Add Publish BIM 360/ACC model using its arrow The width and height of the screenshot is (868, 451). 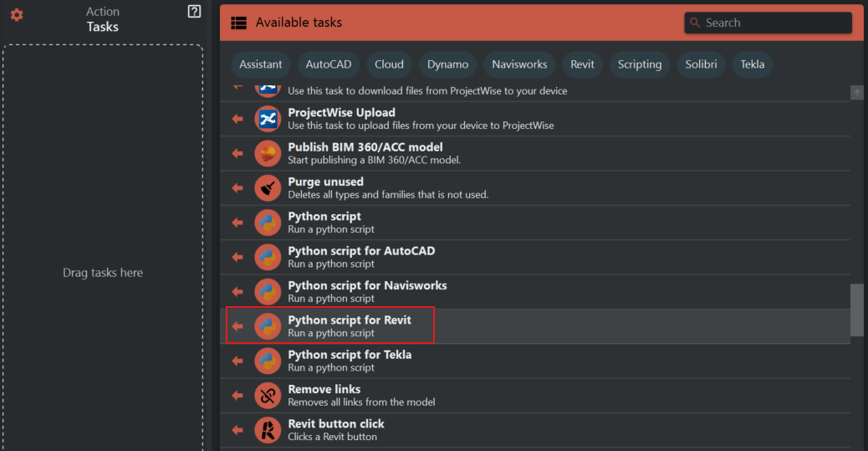pos(237,153)
